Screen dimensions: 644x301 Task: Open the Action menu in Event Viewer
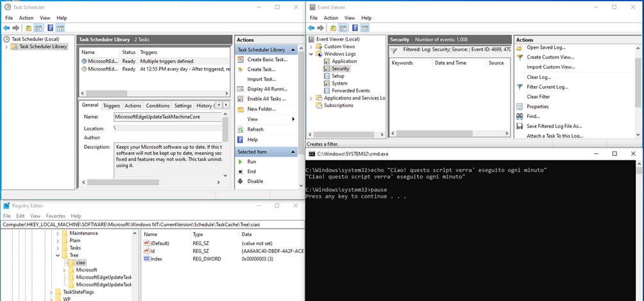pyautogui.click(x=332, y=18)
